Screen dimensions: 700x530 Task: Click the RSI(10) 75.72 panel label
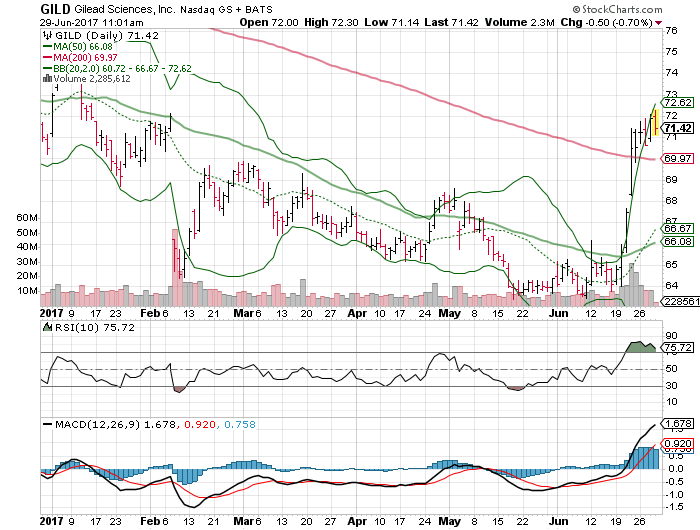click(95, 327)
